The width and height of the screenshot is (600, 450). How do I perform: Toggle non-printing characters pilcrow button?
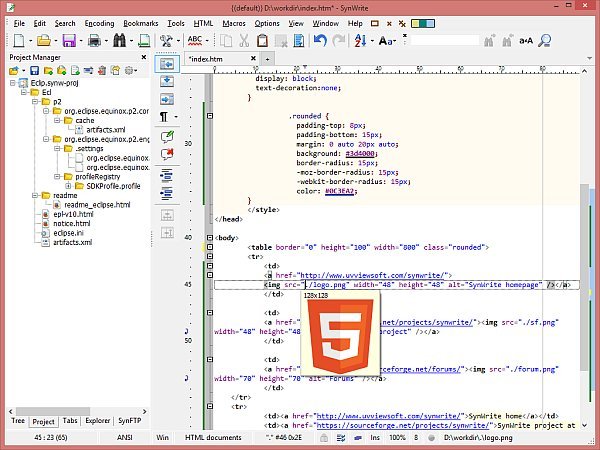click(164, 117)
